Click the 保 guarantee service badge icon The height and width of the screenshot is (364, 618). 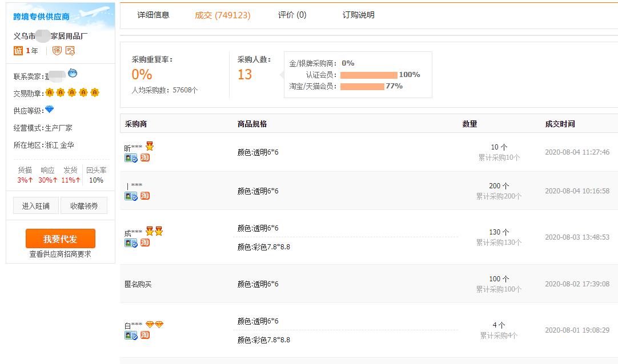tap(57, 50)
